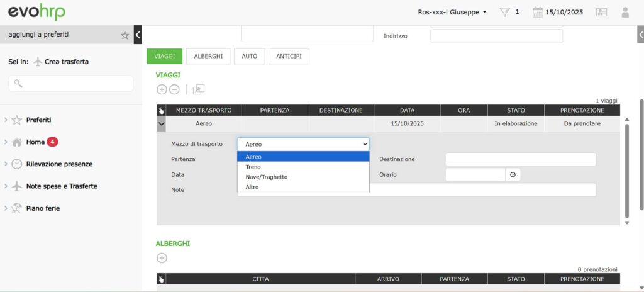Expand Rilevazione presenze in sidebar
644x292 pixels.
(59, 164)
